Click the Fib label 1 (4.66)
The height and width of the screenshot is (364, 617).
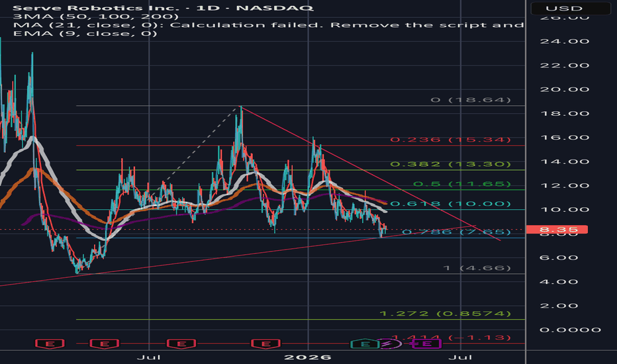pos(477,268)
